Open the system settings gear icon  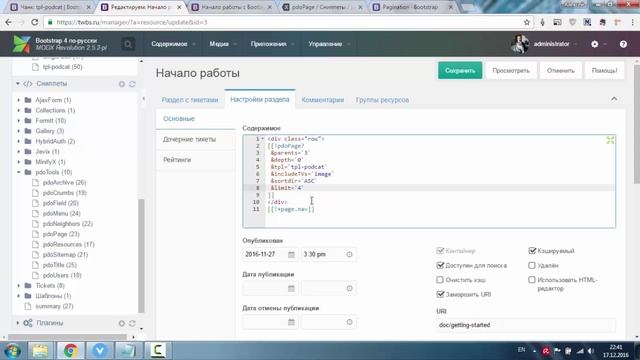595,44
